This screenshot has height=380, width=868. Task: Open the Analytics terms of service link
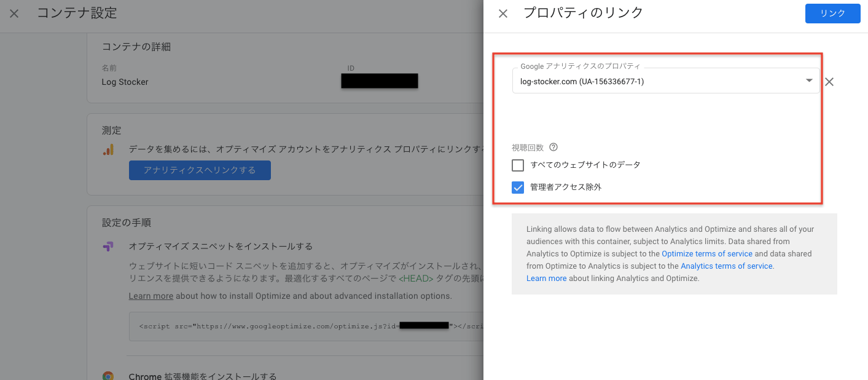point(727,266)
